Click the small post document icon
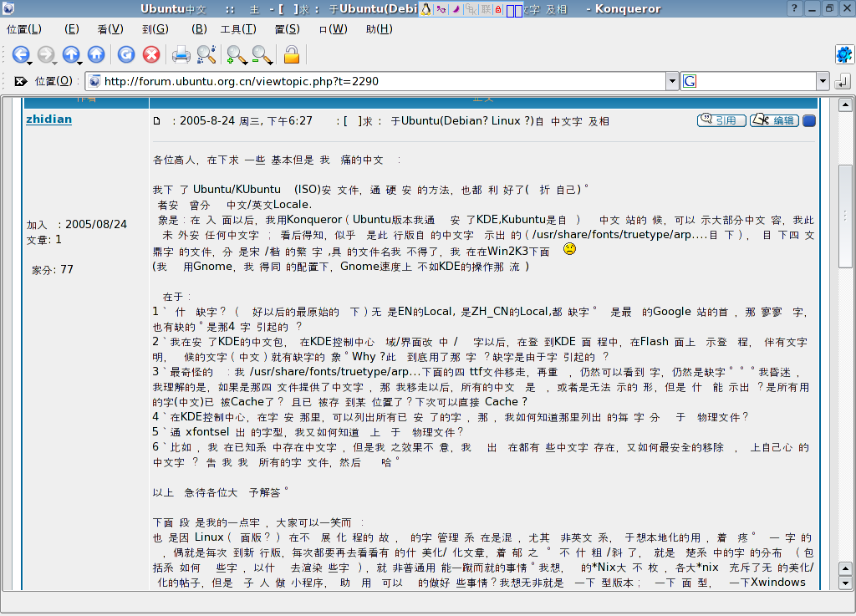This screenshot has width=856, height=616. 156,121
